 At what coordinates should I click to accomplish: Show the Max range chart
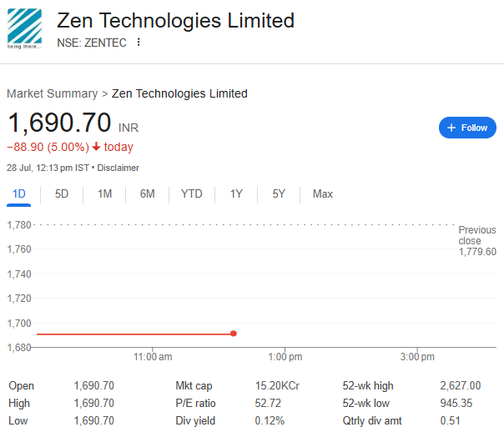[323, 194]
